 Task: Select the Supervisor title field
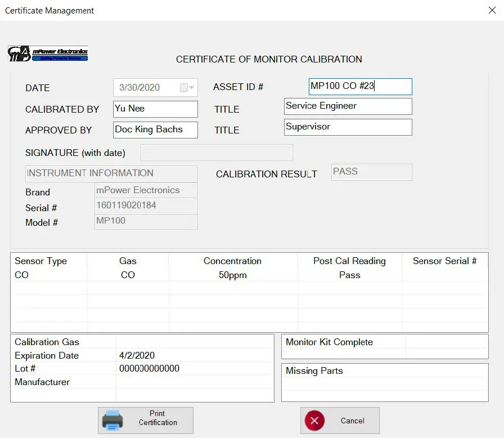coord(348,127)
